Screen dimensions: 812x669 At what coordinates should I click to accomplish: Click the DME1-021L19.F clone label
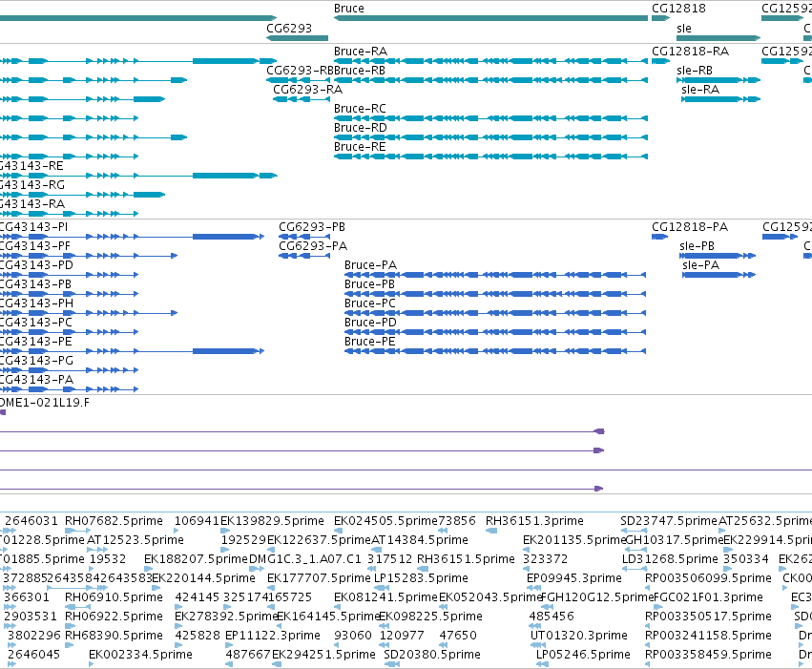coord(45,403)
